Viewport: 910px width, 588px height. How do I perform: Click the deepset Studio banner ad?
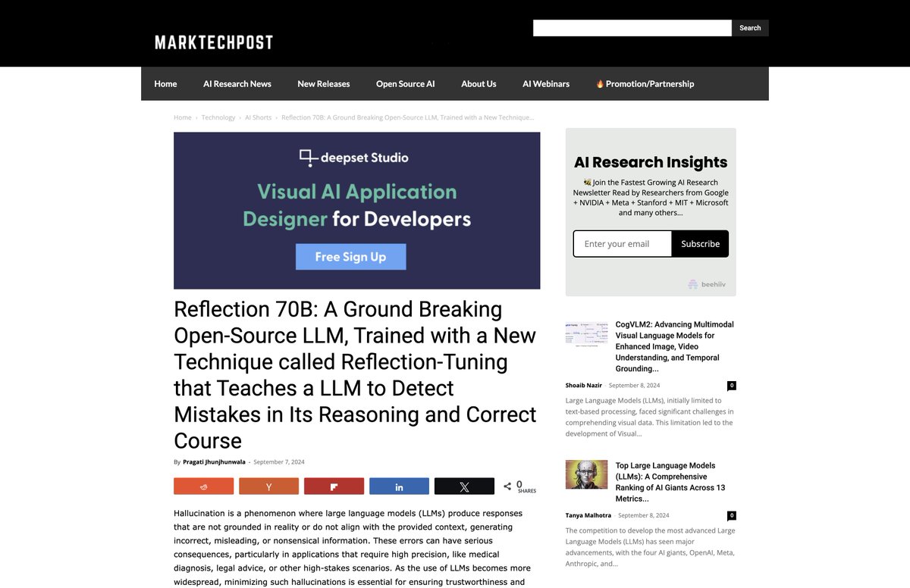point(357,211)
